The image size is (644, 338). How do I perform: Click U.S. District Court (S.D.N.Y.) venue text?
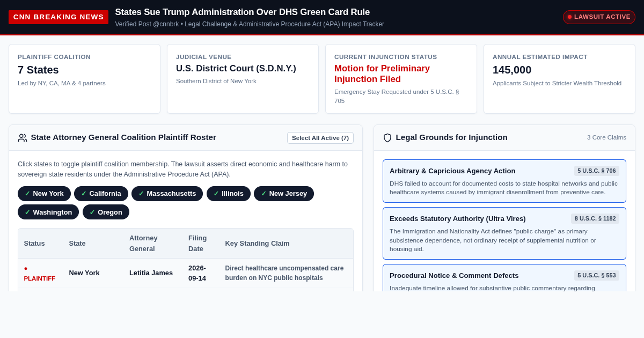[x=236, y=69]
